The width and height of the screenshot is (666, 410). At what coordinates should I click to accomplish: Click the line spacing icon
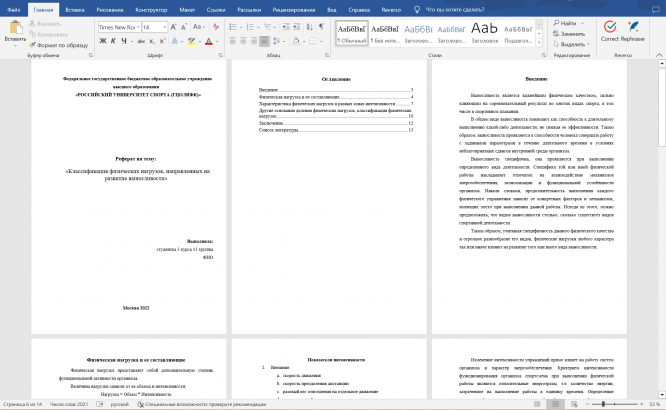pyautogui.click(x=276, y=41)
